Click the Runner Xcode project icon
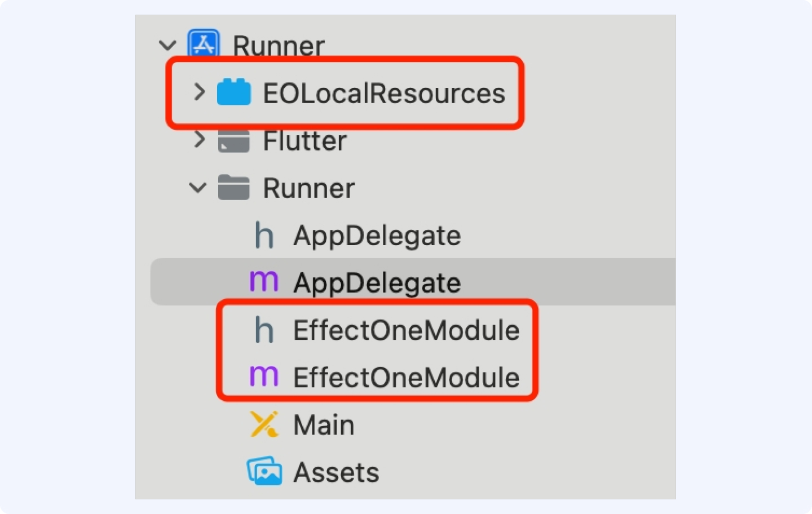 (x=204, y=44)
